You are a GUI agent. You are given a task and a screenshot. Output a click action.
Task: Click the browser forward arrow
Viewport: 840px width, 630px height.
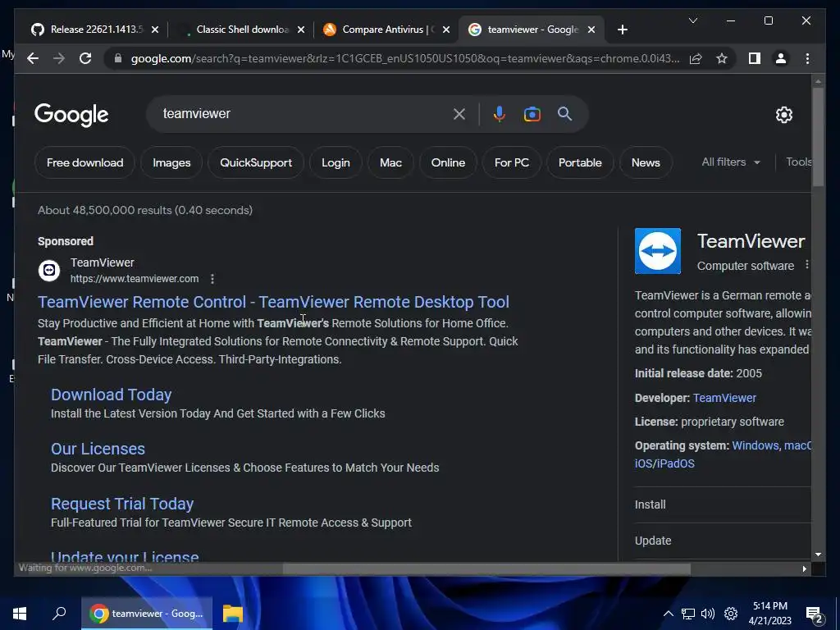[x=59, y=58]
